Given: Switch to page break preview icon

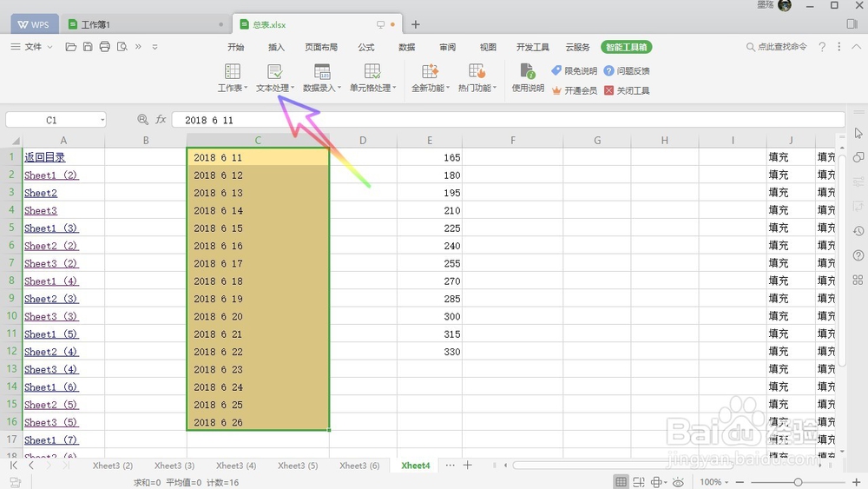Looking at the screenshot, I should (638, 482).
